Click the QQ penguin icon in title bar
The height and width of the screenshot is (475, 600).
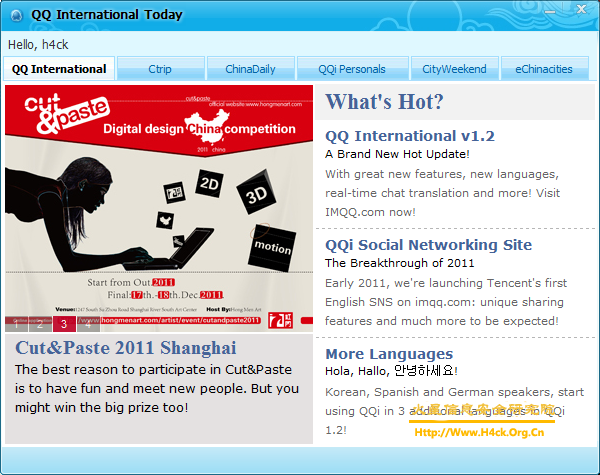click(16, 15)
